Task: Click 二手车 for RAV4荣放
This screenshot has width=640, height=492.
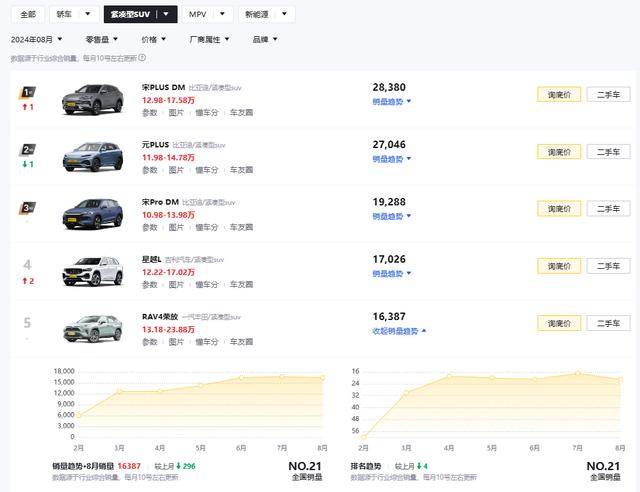Action: click(x=608, y=323)
